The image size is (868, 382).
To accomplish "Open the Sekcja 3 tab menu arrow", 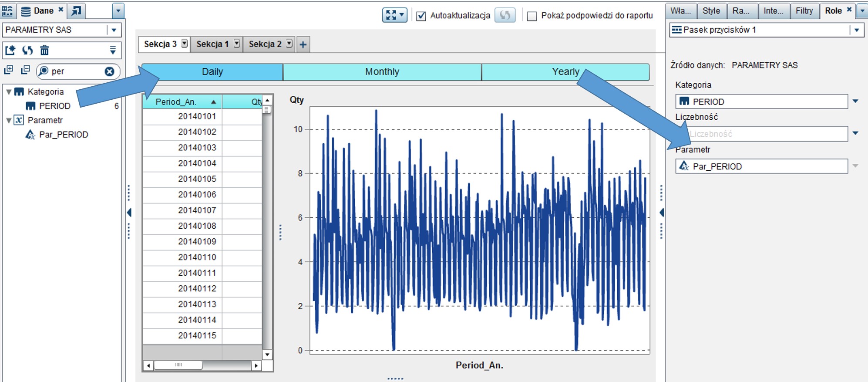I will coord(185,44).
